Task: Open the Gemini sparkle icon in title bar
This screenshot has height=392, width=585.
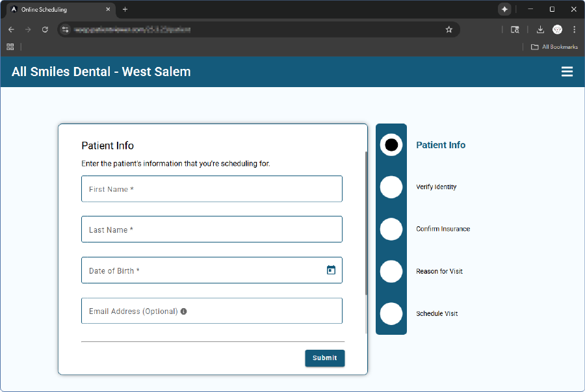Action: [504, 9]
